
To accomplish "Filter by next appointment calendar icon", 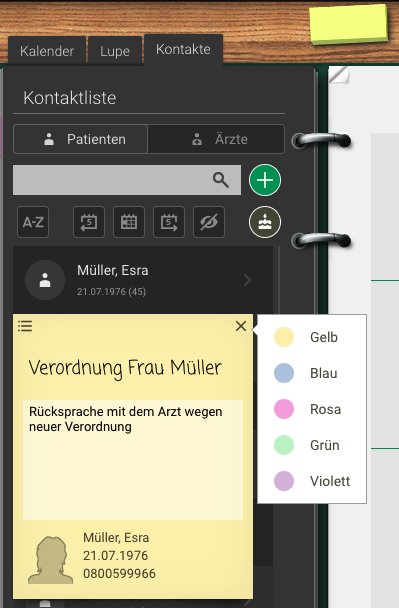I will coord(169,222).
